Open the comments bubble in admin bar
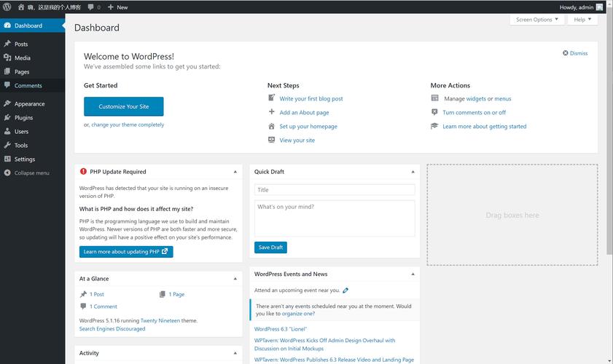This screenshot has height=364, width=613. coord(90,7)
